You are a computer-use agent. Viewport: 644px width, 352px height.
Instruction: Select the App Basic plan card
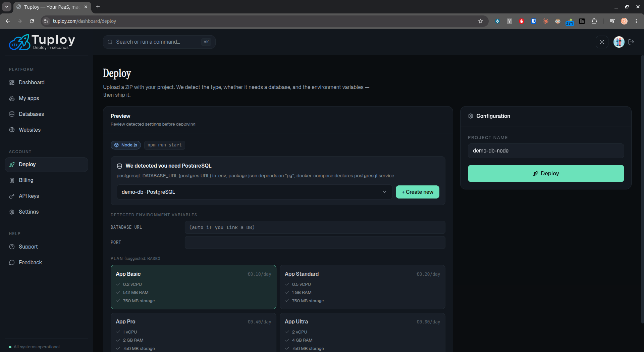(194, 287)
